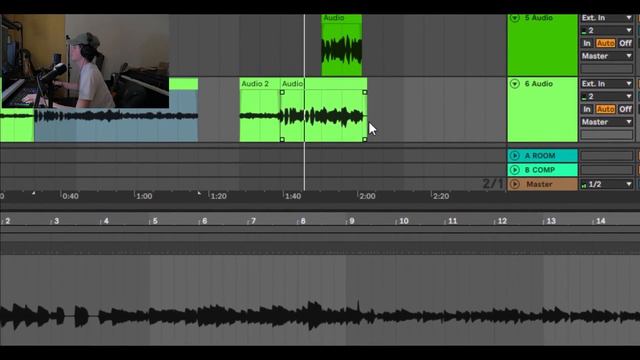Select the 5 Audio track name
This screenshot has height=360, width=640.
pos(538,18)
